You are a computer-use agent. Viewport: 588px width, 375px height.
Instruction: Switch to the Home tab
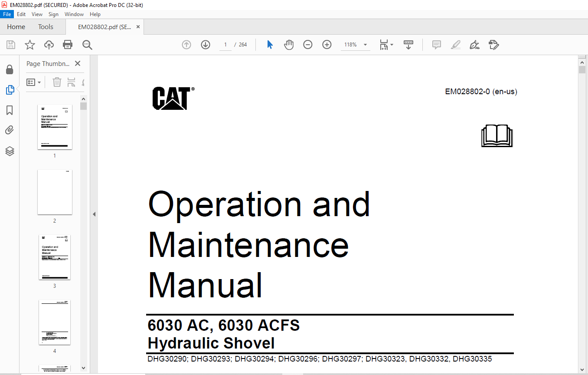16,27
